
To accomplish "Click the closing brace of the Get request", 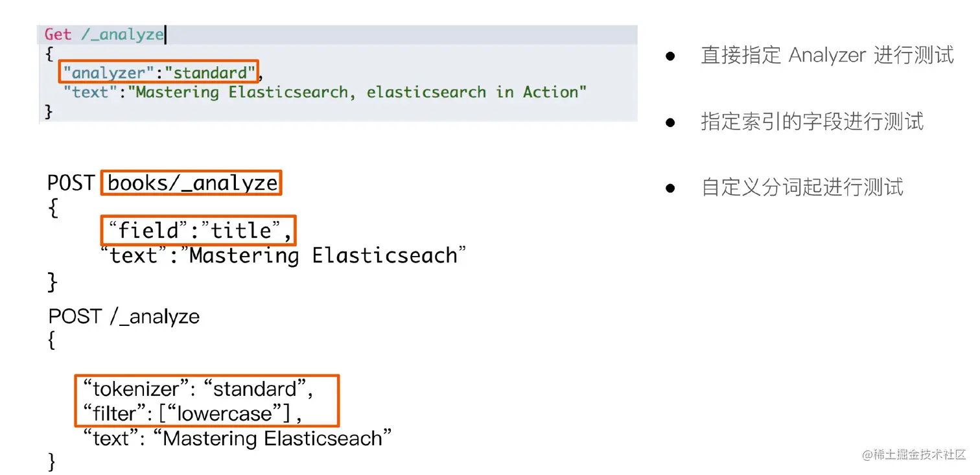I will (48, 111).
